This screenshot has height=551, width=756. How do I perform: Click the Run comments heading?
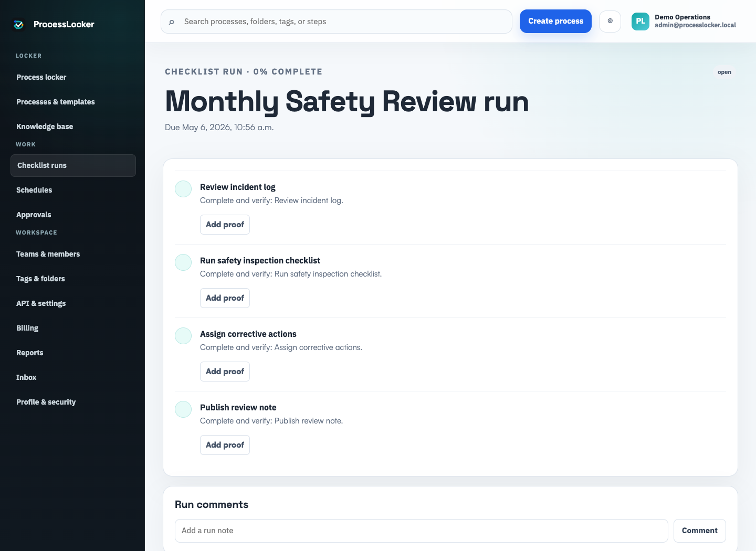pyautogui.click(x=212, y=505)
